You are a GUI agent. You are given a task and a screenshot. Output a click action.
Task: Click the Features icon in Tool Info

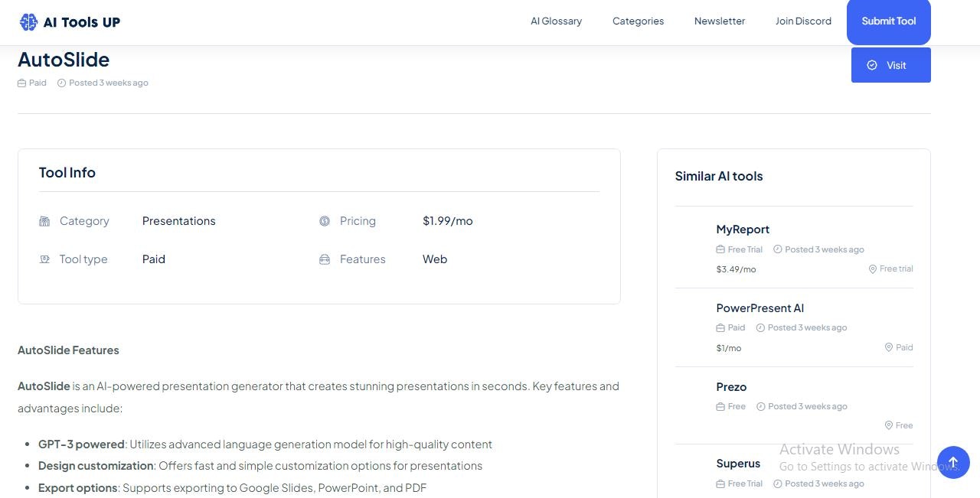[325, 259]
